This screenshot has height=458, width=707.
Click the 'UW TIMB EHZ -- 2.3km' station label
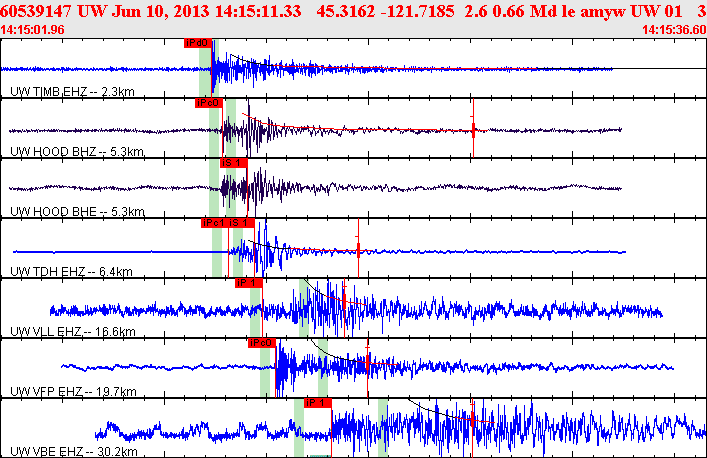[72, 92]
